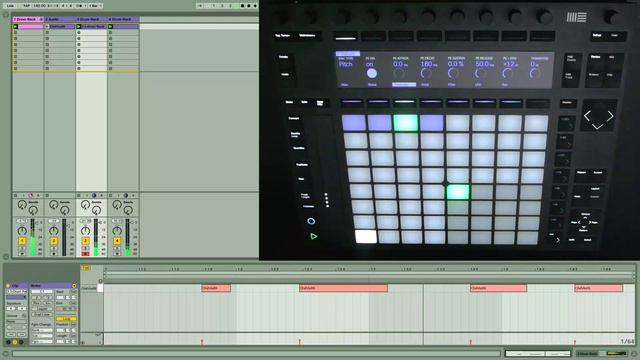Open the Pgm Change Bank dropdown
This screenshot has width=640, height=360.
pos(42,330)
